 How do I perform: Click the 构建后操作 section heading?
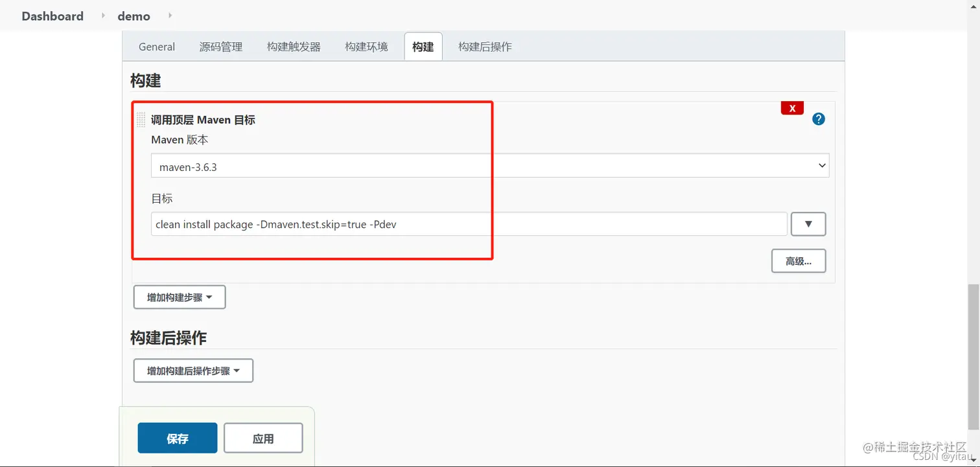tap(169, 337)
